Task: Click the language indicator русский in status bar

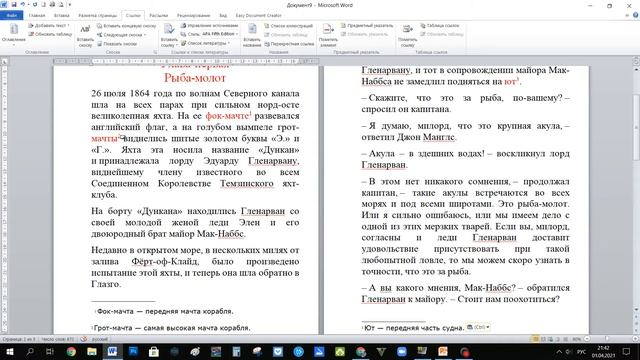Action: [100, 339]
